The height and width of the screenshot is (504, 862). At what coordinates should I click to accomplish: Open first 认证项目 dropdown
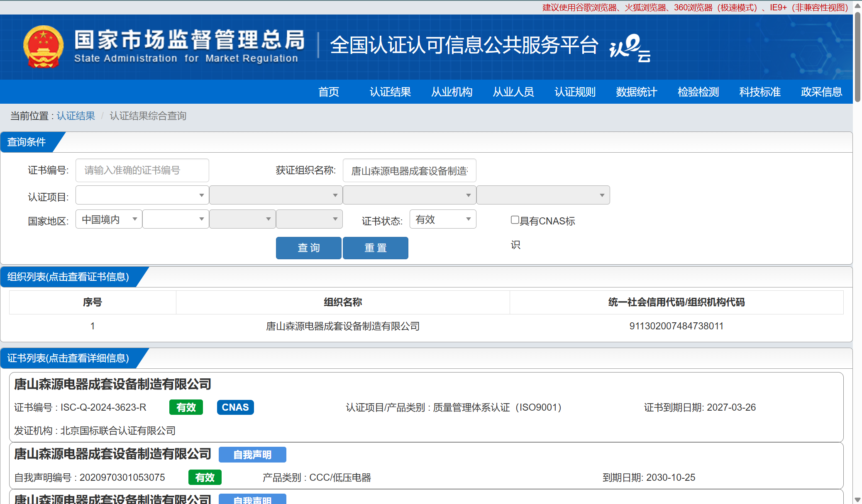pyautogui.click(x=142, y=195)
